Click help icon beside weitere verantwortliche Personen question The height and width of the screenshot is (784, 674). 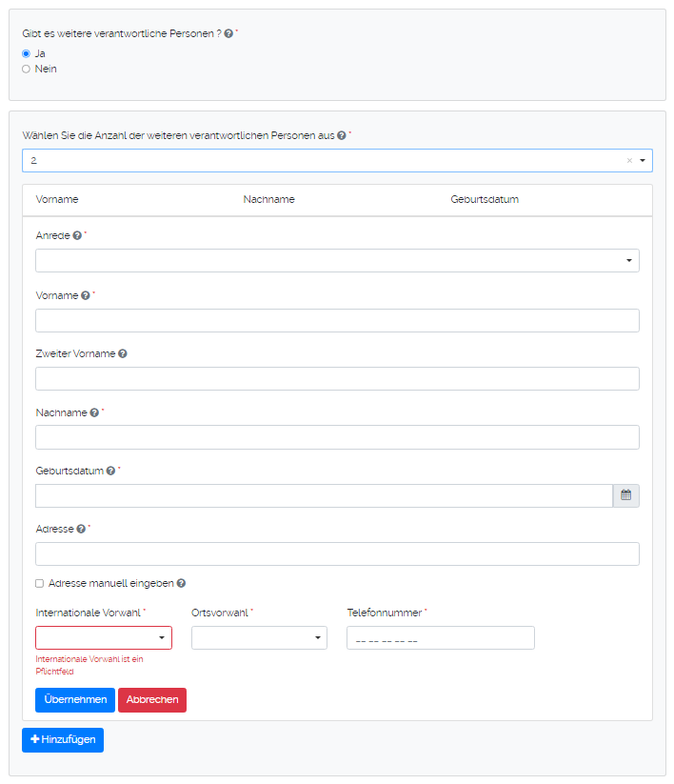pos(228,33)
